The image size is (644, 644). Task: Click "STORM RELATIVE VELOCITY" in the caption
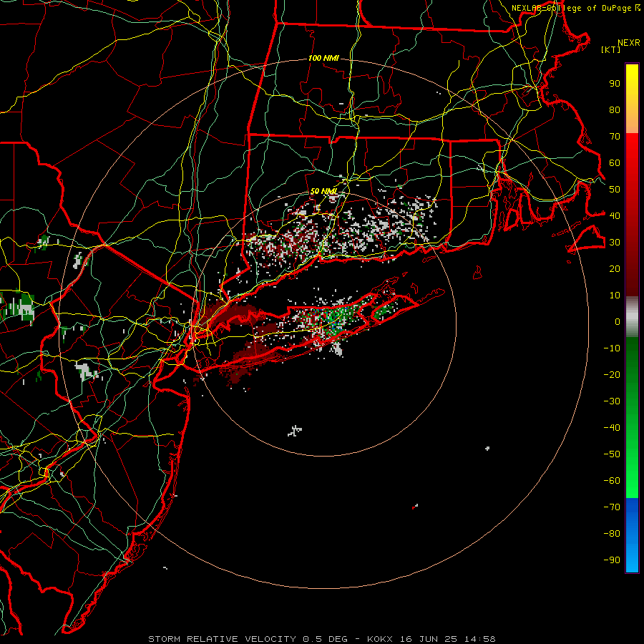pos(222,639)
